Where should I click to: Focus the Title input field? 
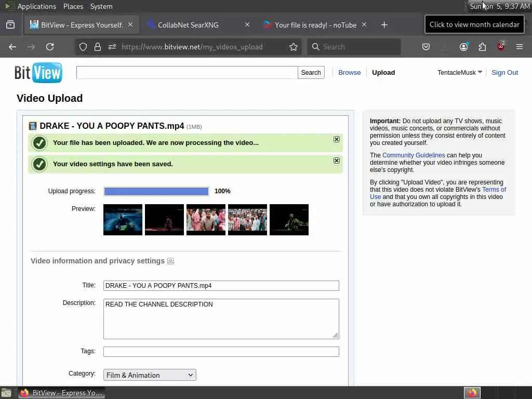pos(221,286)
